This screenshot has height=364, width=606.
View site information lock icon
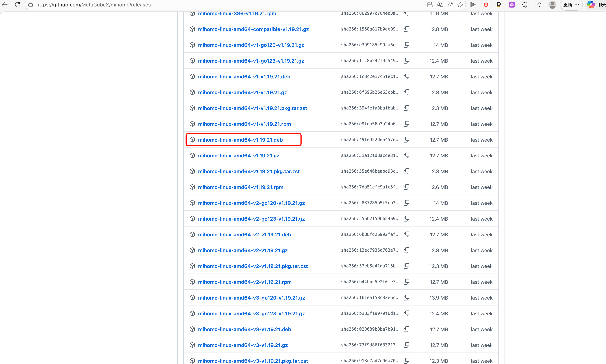31,5
